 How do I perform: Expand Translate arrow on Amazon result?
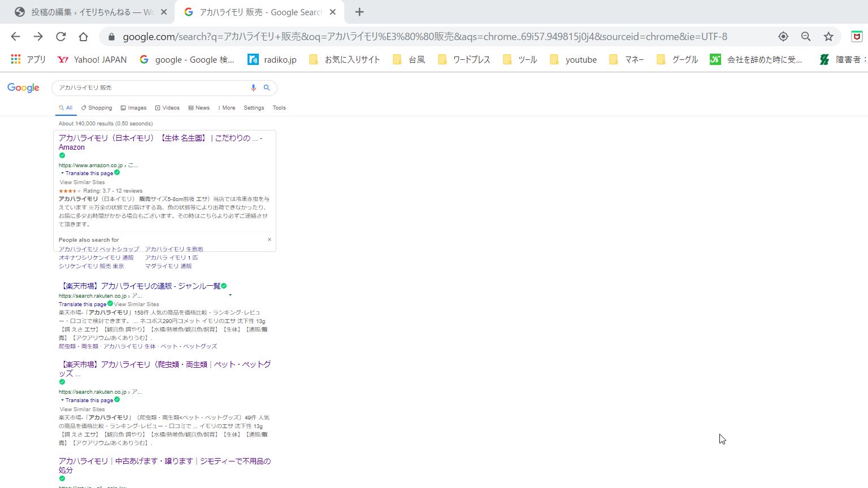point(62,173)
